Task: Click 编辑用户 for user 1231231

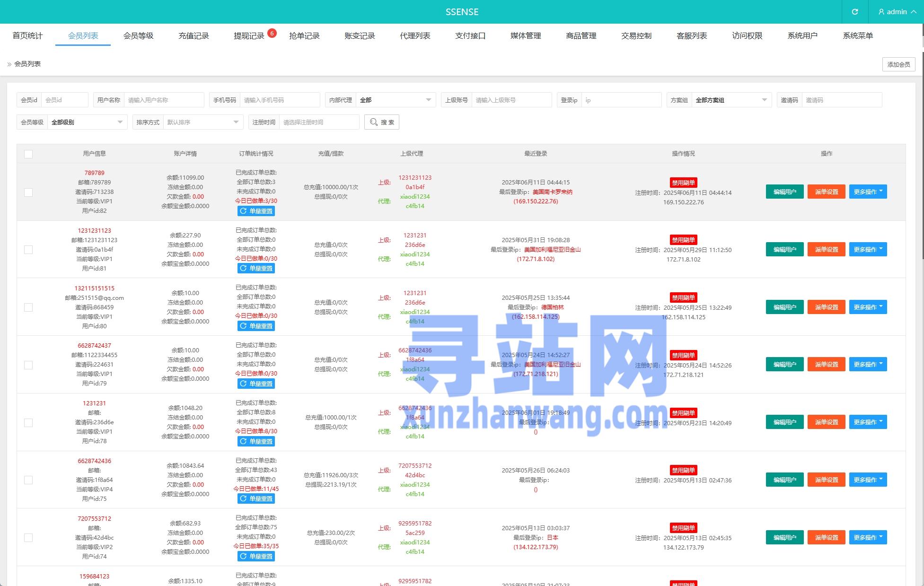Action: (784, 422)
